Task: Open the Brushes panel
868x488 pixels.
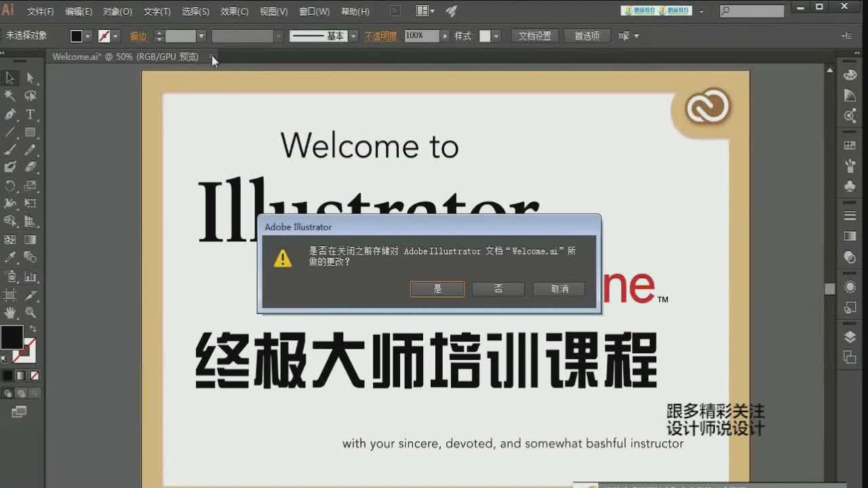Action: click(x=850, y=165)
